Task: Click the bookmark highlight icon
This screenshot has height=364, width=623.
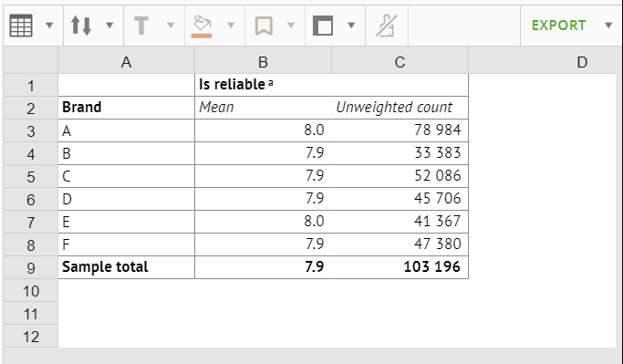Action: 264,26
